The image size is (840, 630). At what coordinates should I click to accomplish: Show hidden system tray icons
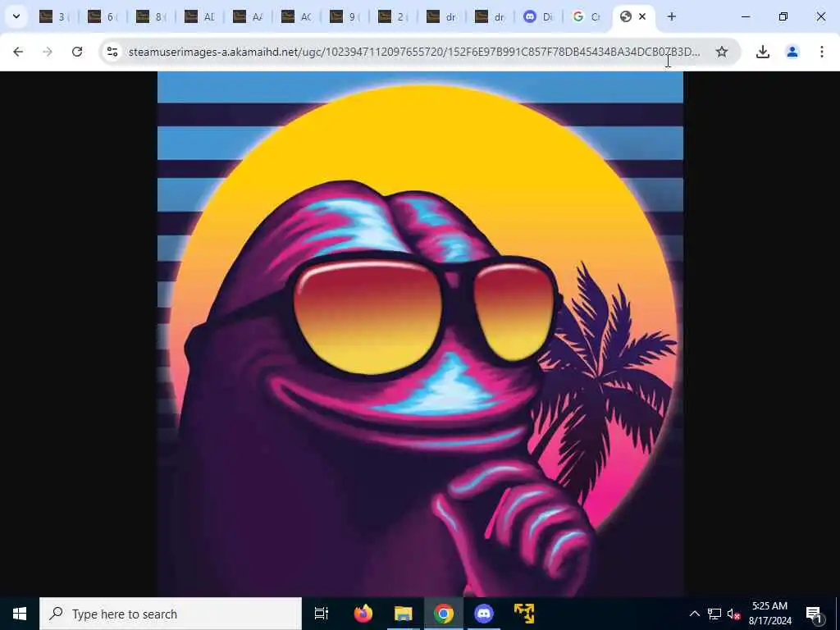coord(694,614)
